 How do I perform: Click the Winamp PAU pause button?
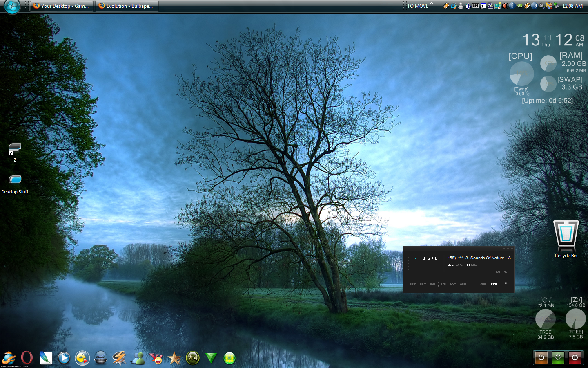click(x=433, y=284)
